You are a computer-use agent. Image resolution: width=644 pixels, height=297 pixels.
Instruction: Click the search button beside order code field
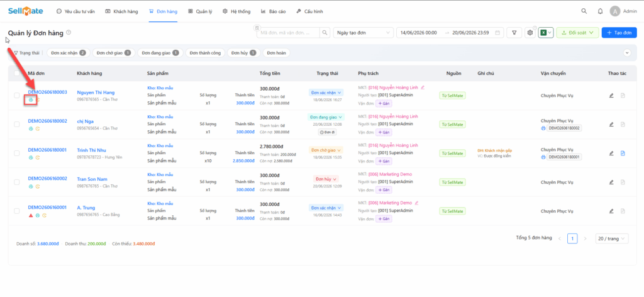325,33
